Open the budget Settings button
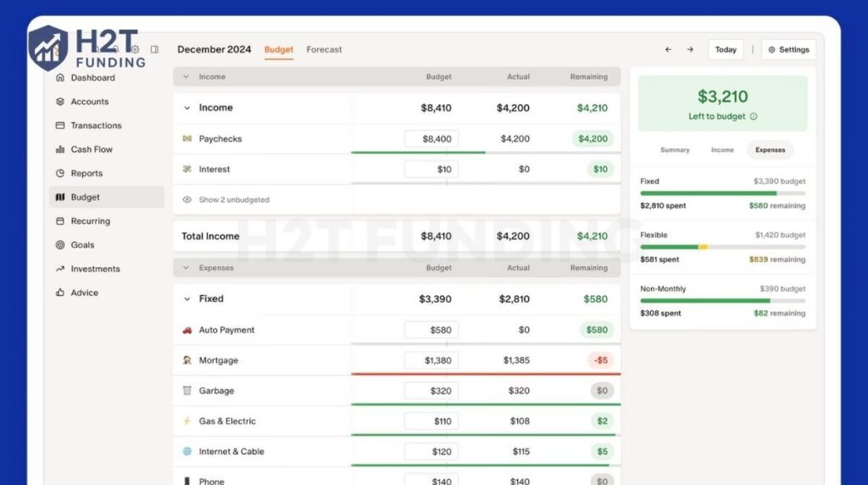868x485 pixels. (788, 50)
